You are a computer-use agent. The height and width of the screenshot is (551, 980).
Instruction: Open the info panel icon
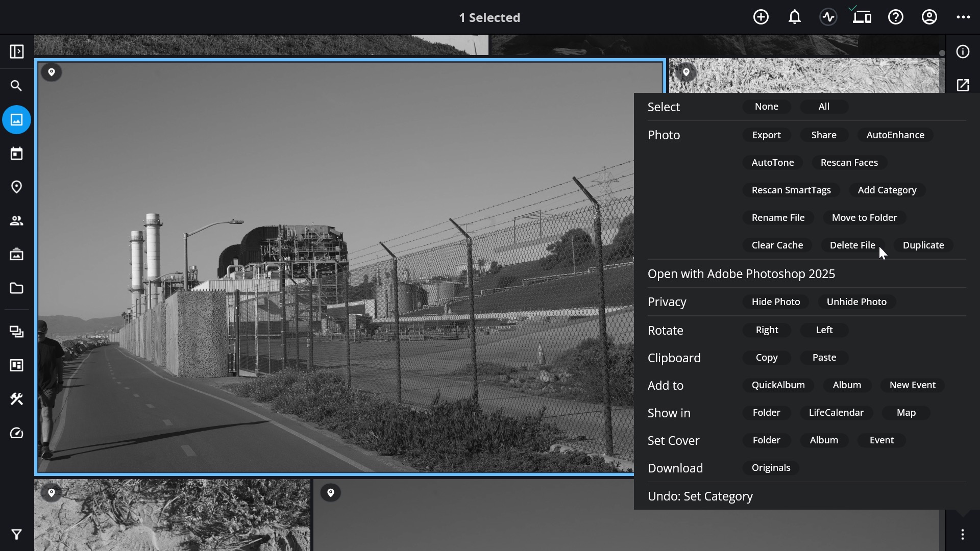(963, 52)
